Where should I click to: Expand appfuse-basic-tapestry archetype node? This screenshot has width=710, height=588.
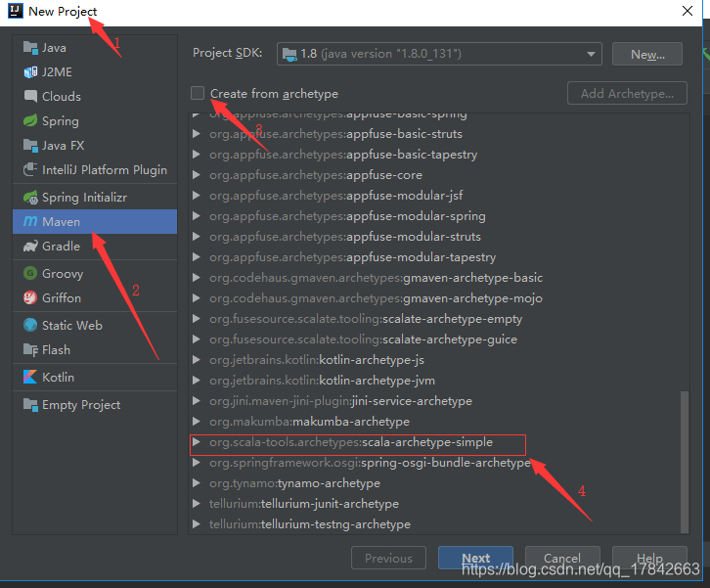[x=197, y=154]
